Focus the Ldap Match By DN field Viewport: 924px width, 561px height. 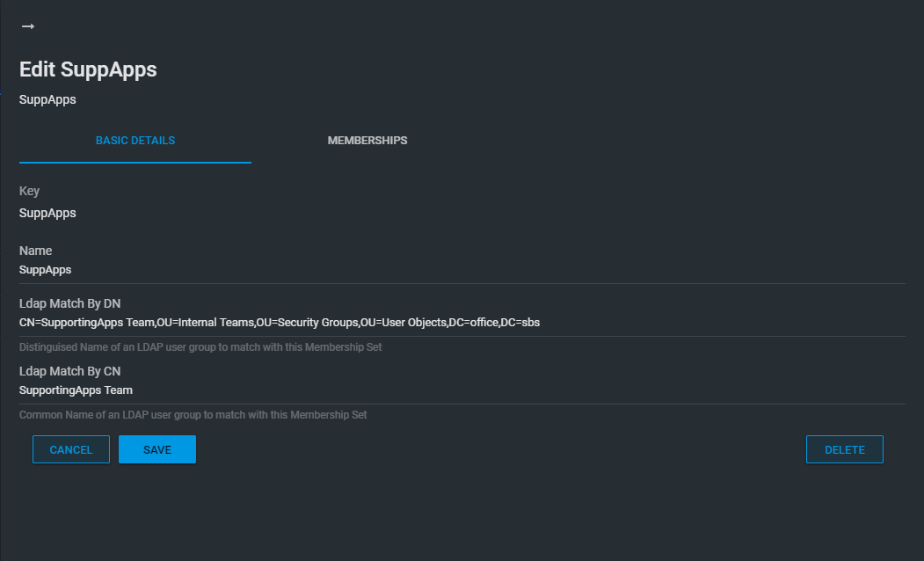pyautogui.click(x=462, y=323)
